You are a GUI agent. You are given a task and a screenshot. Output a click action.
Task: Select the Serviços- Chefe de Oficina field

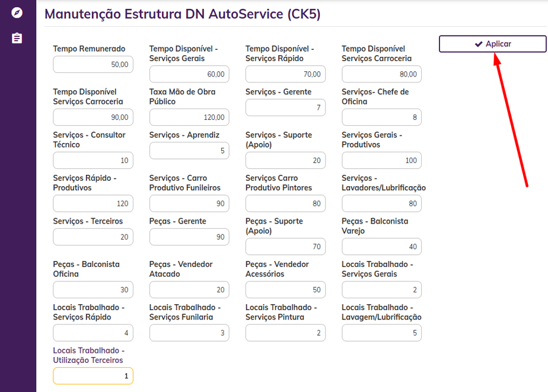pyautogui.click(x=381, y=117)
